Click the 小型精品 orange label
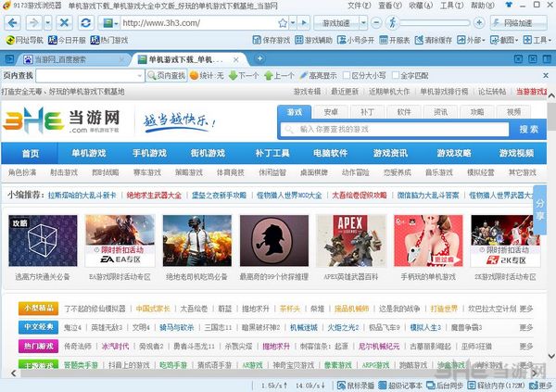Image resolution: width=556 pixels, height=392 pixels. click(39, 309)
